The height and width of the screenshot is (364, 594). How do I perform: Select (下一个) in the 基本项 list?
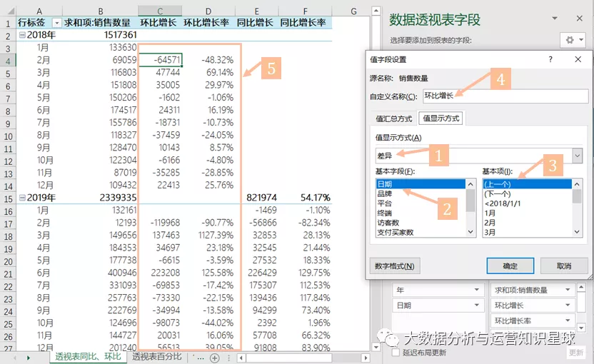[528, 193]
